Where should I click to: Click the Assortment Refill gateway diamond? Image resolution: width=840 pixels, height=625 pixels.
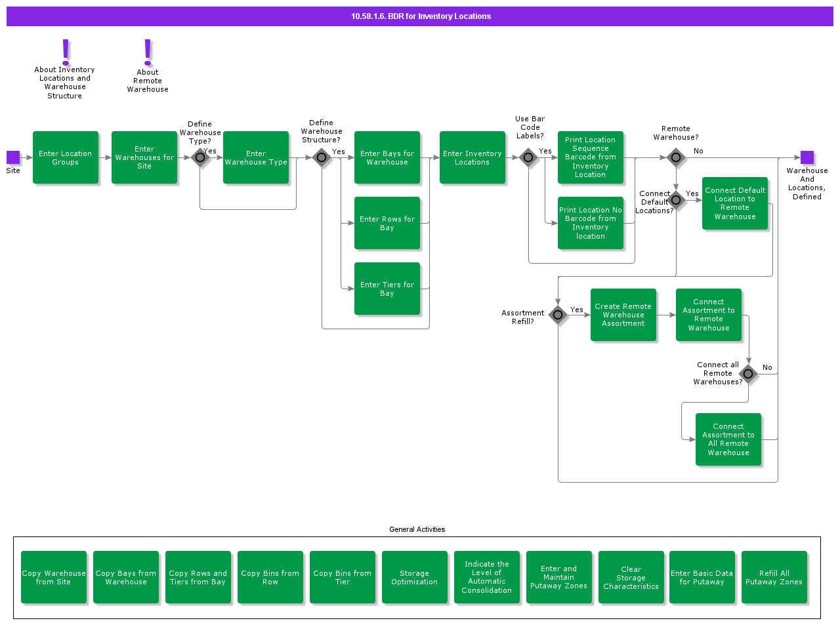click(x=558, y=315)
